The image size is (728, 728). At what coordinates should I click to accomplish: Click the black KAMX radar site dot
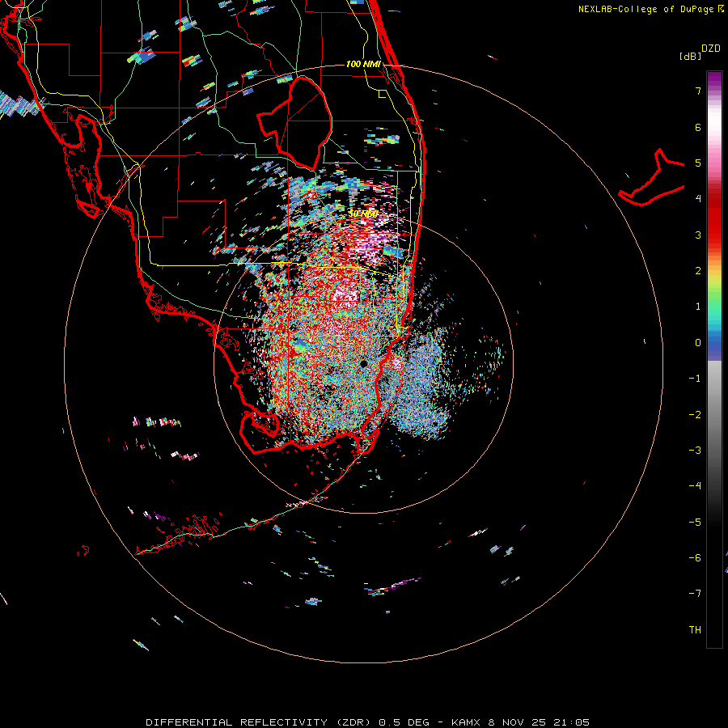click(x=363, y=363)
